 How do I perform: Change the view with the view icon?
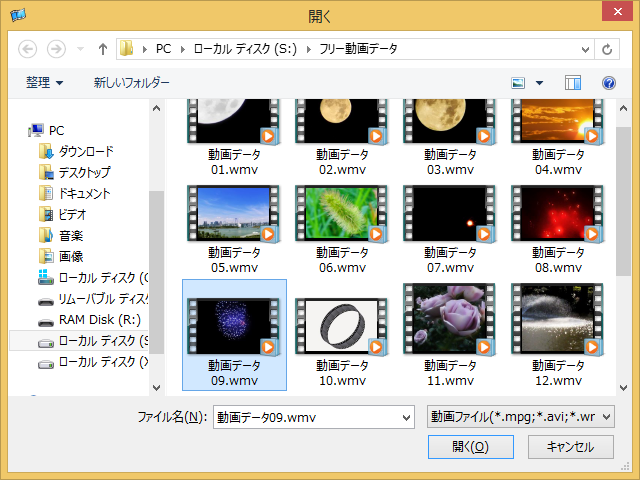pyautogui.click(x=518, y=83)
